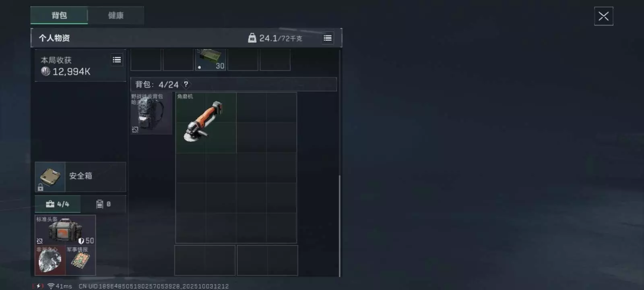Screen dimensions: 644x290
Task: Tap the safe box container icon
Action: coord(50,177)
